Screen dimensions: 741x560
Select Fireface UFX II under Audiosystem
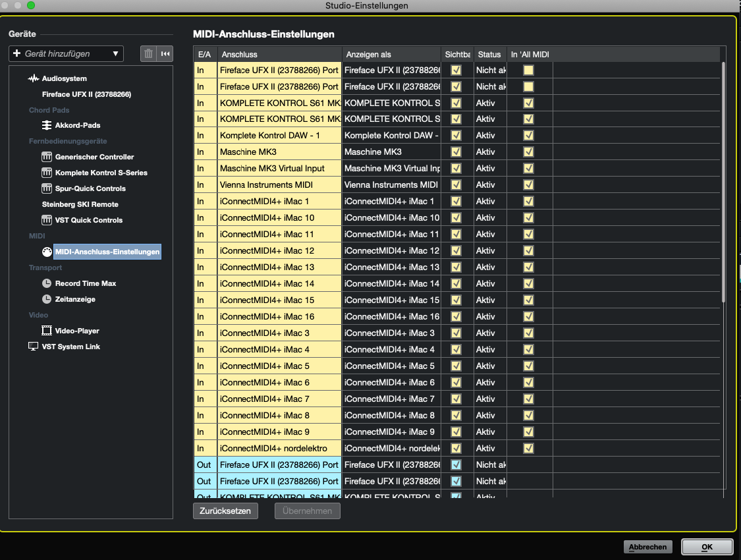(86, 94)
